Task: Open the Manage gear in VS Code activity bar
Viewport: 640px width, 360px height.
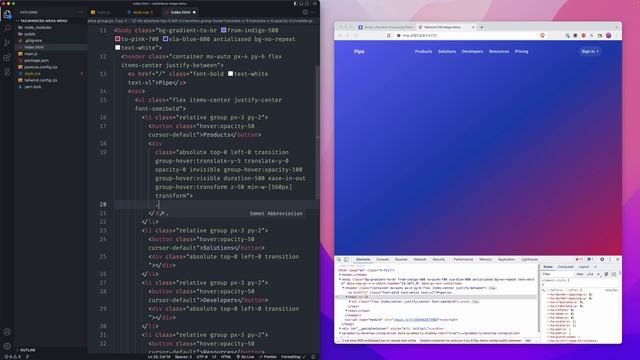Action: click(7, 346)
